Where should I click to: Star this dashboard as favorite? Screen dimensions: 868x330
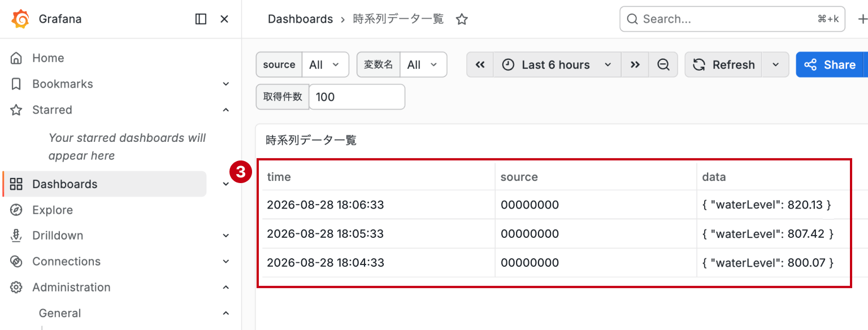tap(462, 19)
